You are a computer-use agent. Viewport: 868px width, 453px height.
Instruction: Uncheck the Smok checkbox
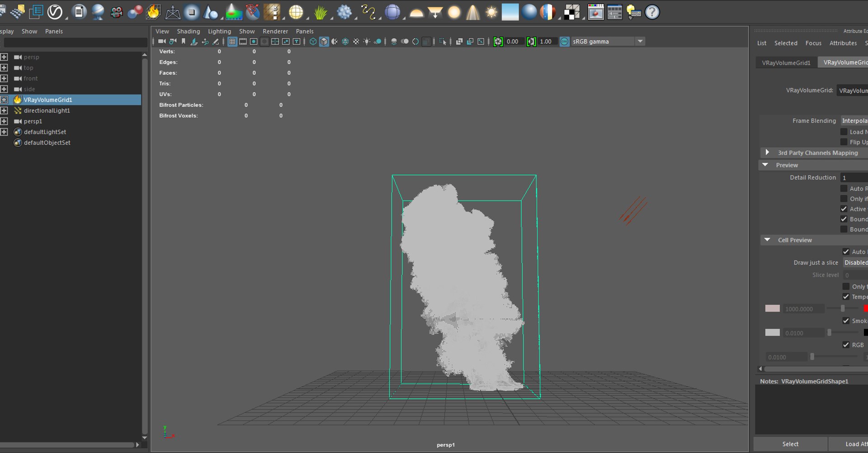tap(846, 321)
